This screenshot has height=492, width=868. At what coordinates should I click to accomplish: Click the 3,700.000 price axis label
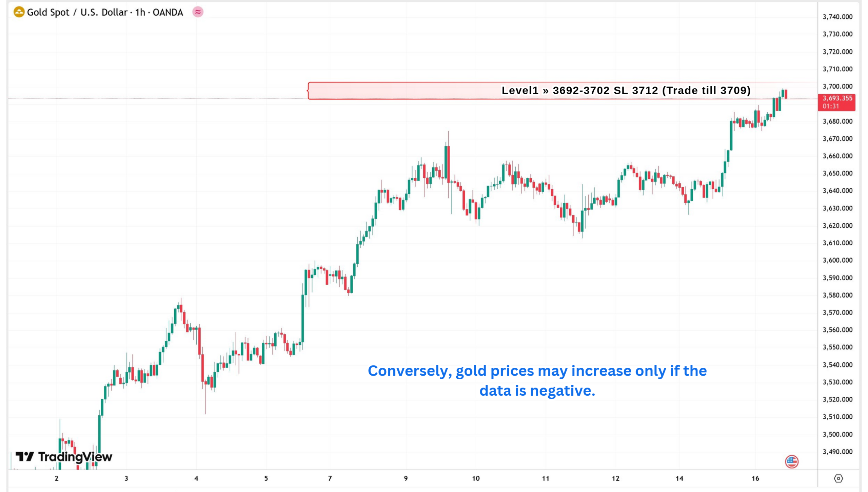(x=837, y=87)
